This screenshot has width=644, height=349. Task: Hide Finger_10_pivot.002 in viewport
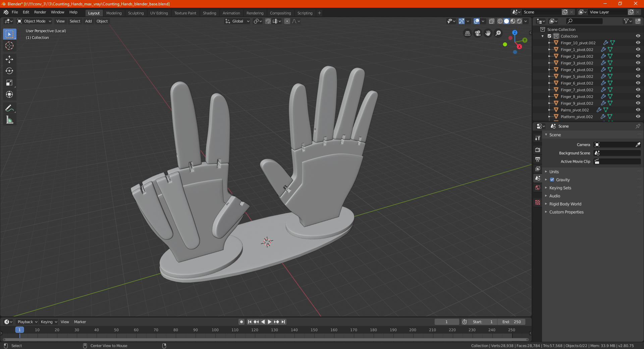click(x=638, y=43)
